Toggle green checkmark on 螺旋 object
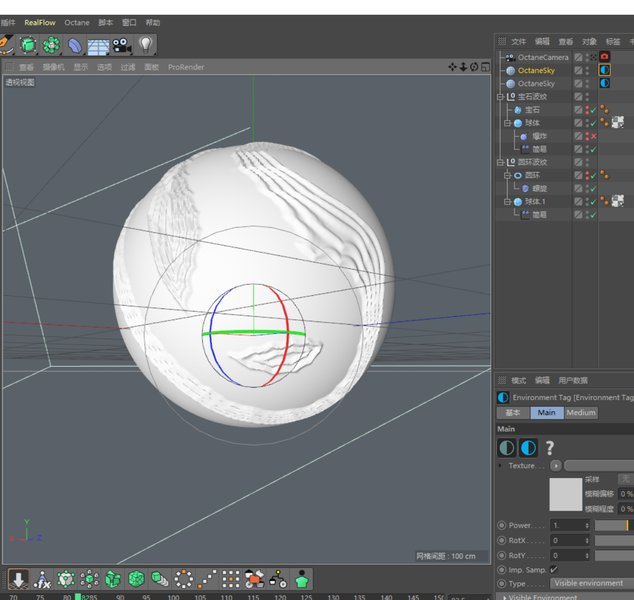 point(593,188)
